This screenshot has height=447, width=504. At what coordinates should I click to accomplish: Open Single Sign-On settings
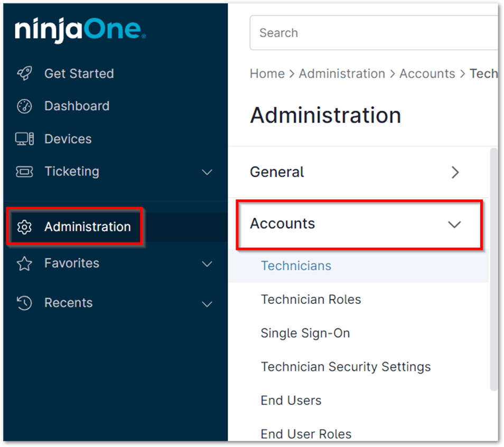(x=305, y=333)
